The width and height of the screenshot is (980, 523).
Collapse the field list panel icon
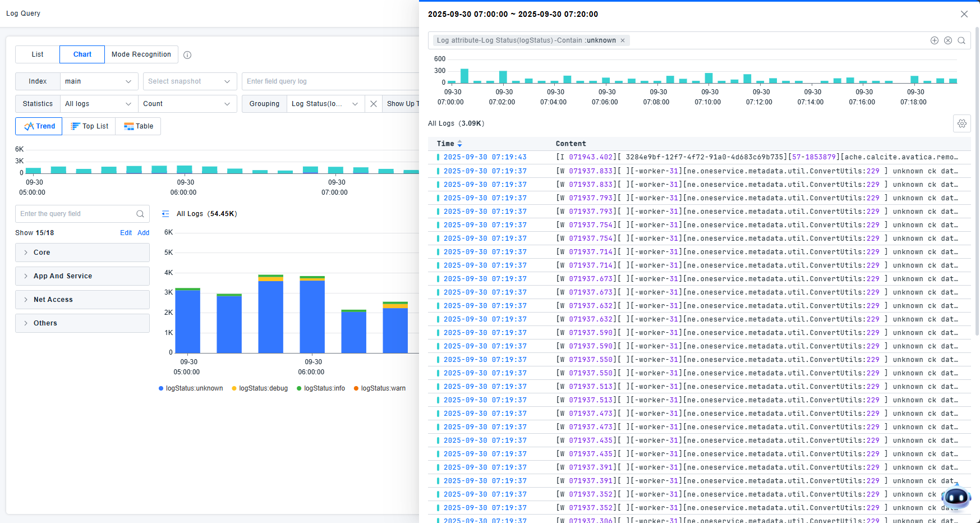tap(165, 214)
